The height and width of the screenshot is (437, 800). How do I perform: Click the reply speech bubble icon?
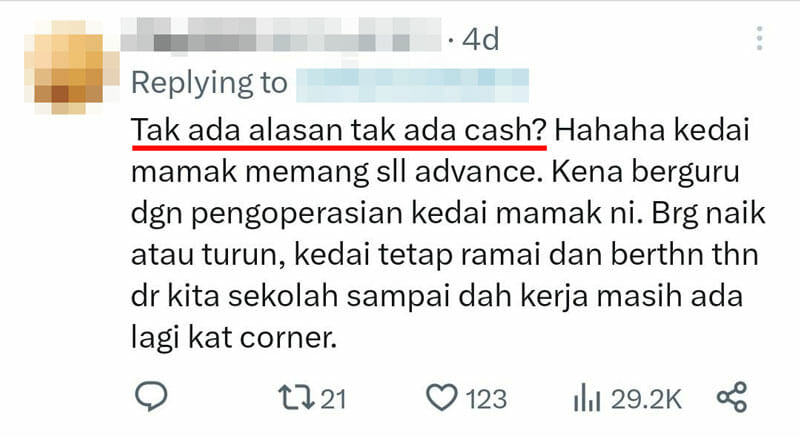tap(151, 397)
